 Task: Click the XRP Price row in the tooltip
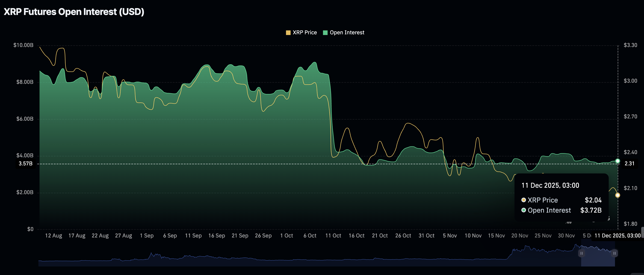coord(561,200)
